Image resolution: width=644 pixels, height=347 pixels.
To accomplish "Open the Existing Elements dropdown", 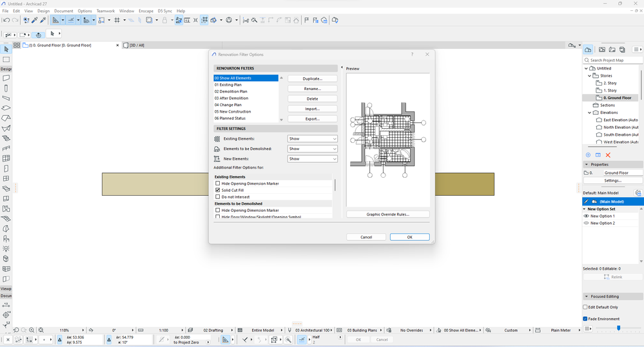I will coord(312,139).
